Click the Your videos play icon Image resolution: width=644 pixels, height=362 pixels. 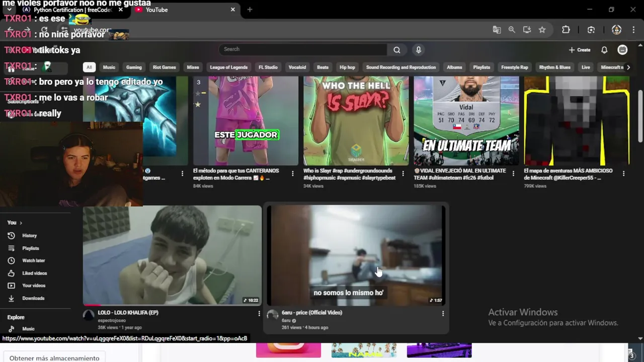click(11, 286)
